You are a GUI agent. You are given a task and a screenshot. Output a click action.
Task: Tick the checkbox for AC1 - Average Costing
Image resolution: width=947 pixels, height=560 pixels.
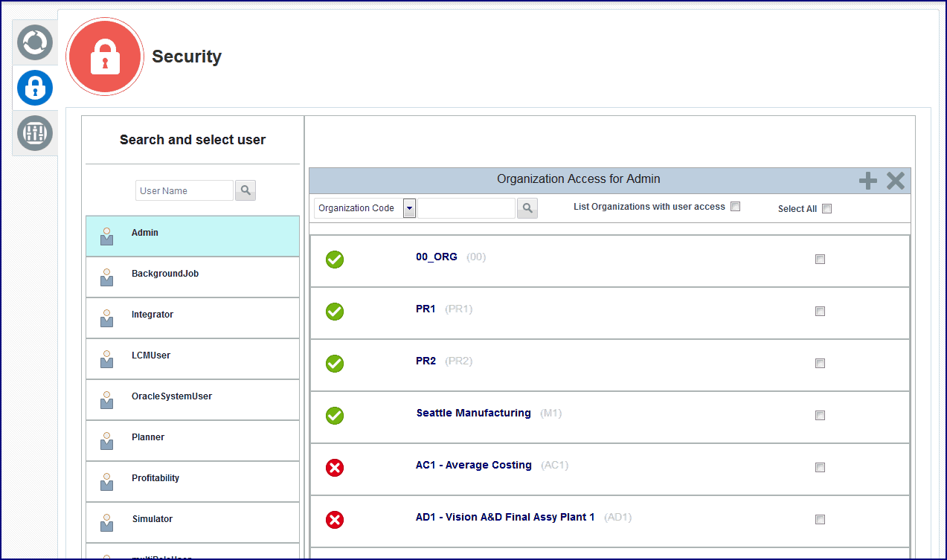(x=820, y=468)
